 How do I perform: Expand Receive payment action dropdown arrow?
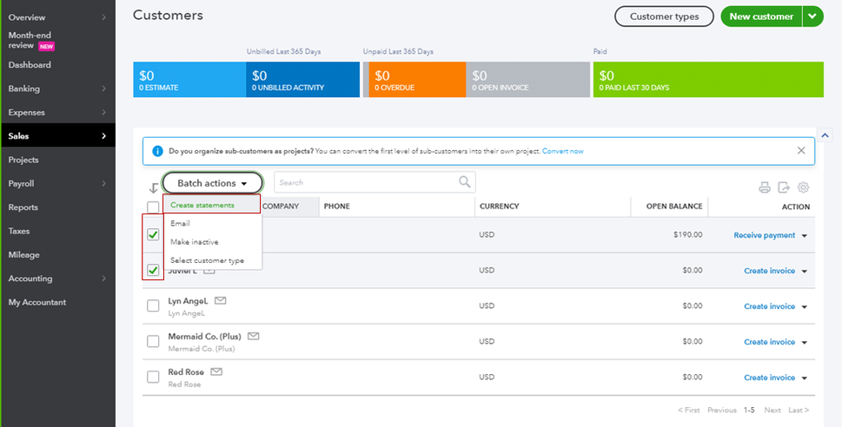pyautogui.click(x=805, y=235)
